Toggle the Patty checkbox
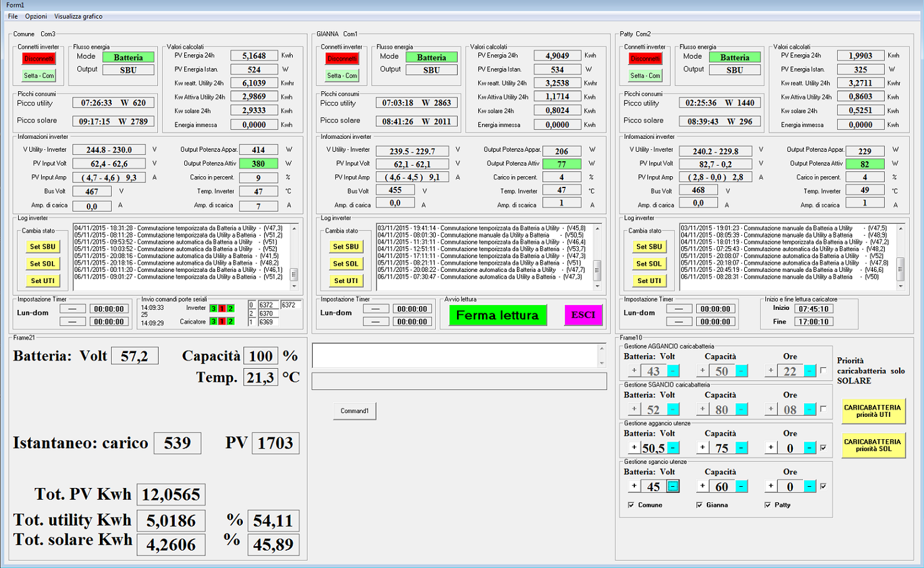Screen dimensions: 924x568 tap(767, 505)
